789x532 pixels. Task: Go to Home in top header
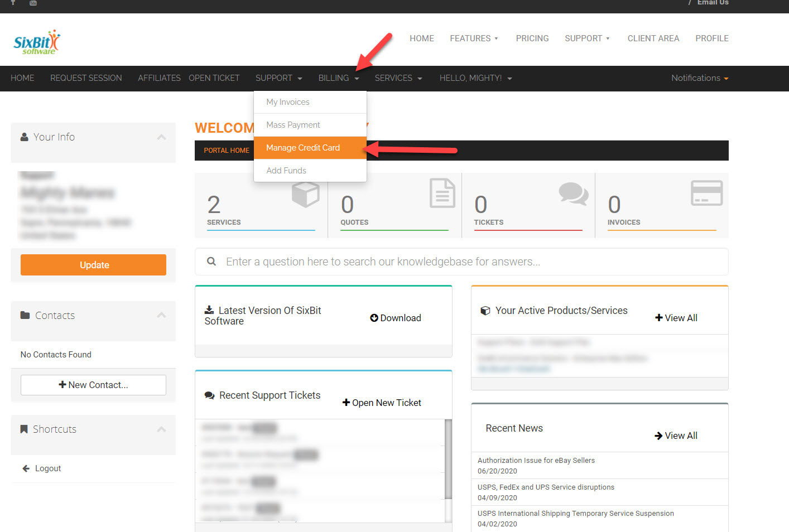pyautogui.click(x=422, y=38)
